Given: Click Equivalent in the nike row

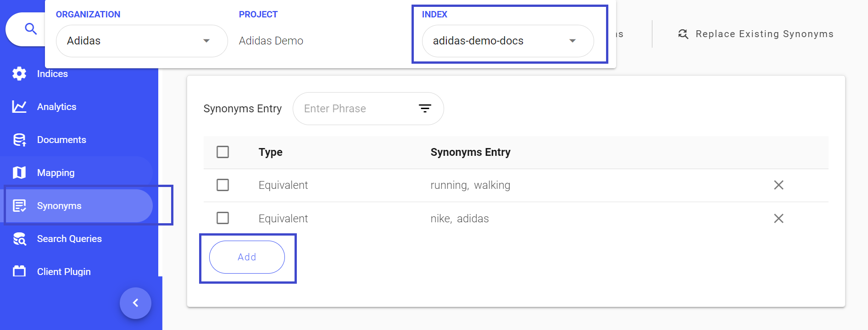Looking at the screenshot, I should pos(283,219).
